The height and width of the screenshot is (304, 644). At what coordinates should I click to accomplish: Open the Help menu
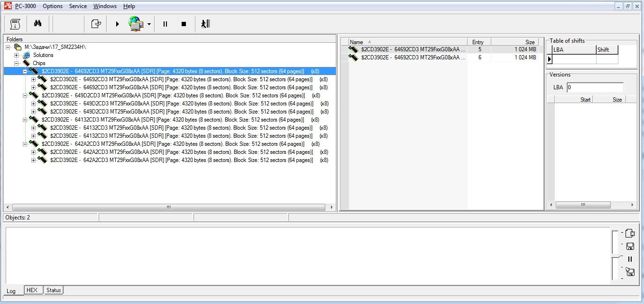pyautogui.click(x=129, y=6)
